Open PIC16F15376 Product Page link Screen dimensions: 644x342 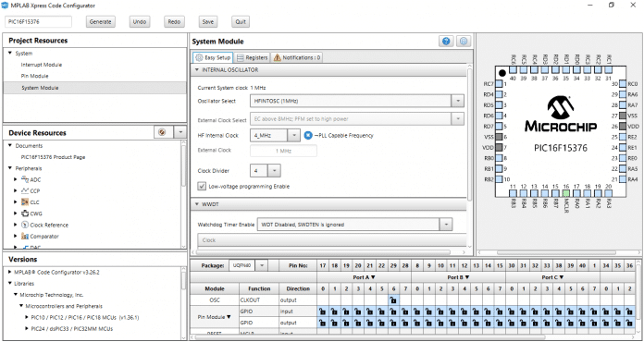[x=53, y=157]
